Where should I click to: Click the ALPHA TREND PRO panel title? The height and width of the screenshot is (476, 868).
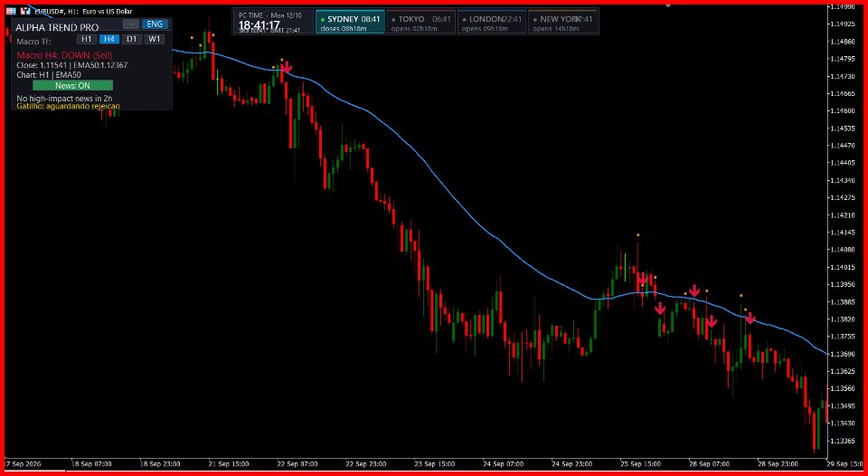pos(57,28)
